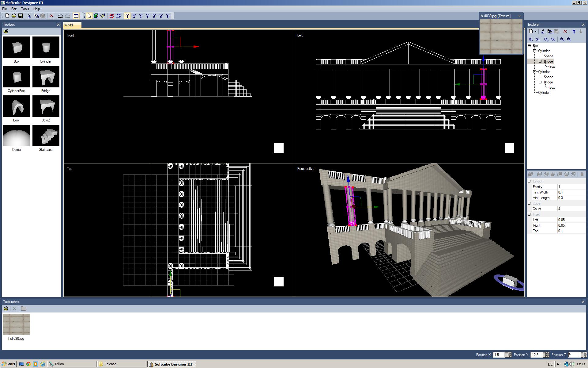This screenshot has width=588, height=368.
Task: Click the green cube tool in toolbar
Action: [x=96, y=16]
